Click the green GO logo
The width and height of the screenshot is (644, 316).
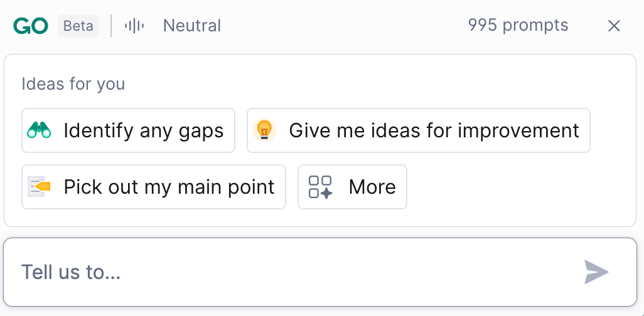[x=31, y=26]
